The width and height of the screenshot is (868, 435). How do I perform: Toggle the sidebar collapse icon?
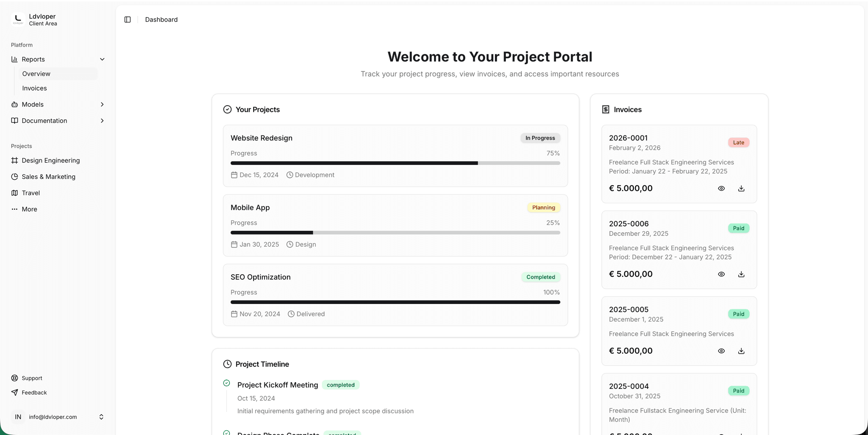click(x=127, y=19)
